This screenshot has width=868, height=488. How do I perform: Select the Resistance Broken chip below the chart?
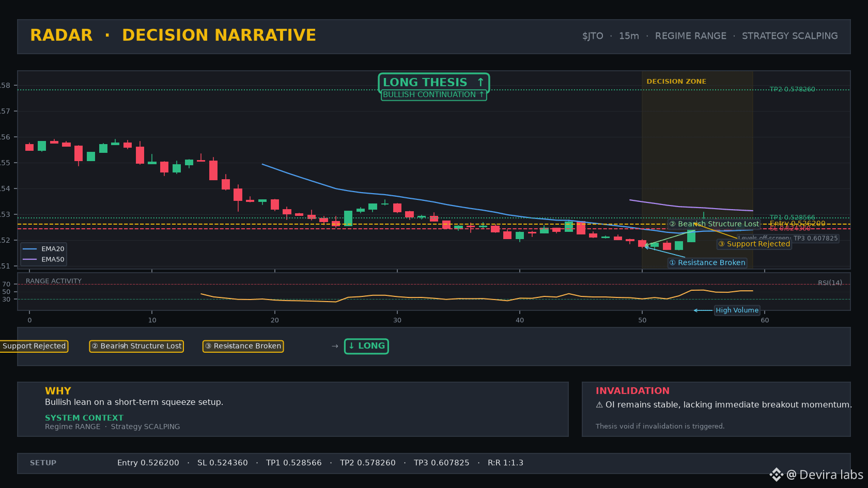tap(243, 346)
